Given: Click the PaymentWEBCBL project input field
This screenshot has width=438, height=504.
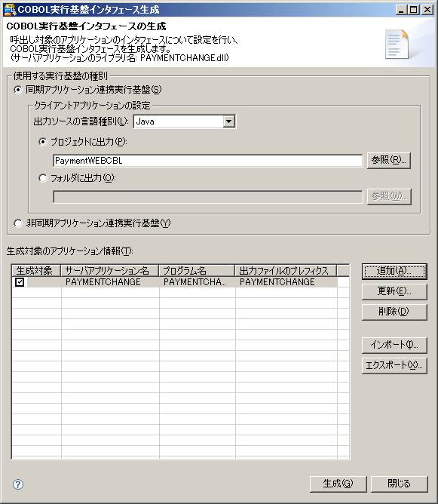Looking at the screenshot, I should click(208, 161).
